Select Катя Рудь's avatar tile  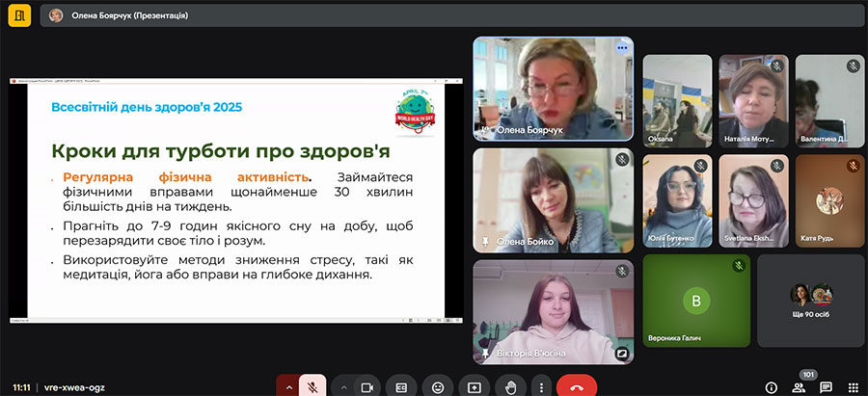(829, 200)
